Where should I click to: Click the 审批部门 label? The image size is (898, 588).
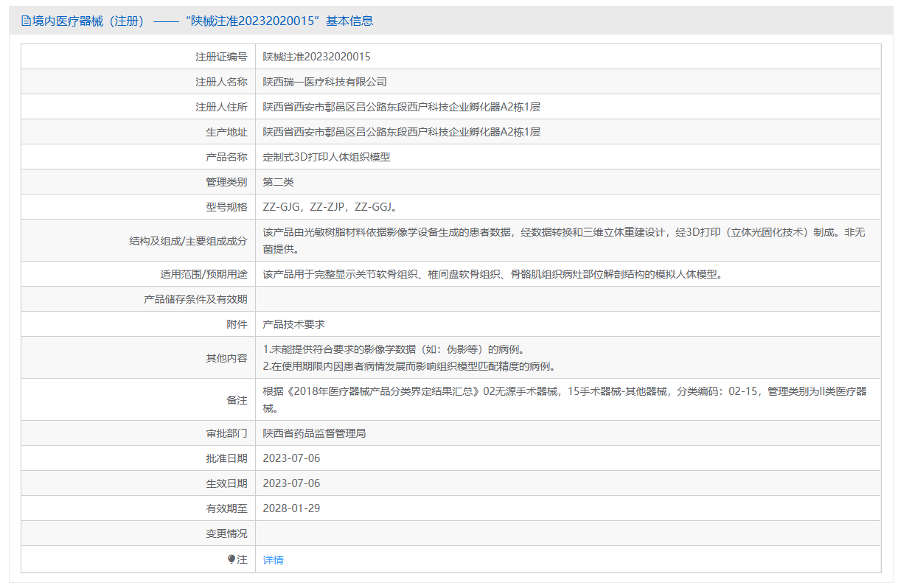(226, 433)
